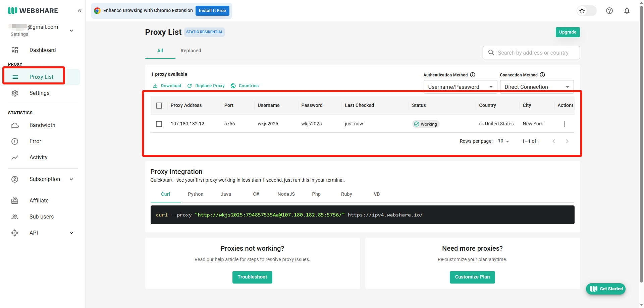
Task: Expand the API menu chevron
Action: pyautogui.click(x=71, y=233)
